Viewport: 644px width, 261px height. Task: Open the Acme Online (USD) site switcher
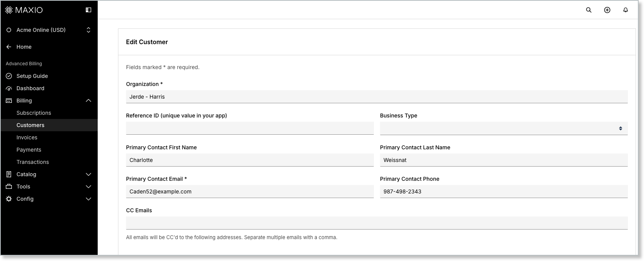click(49, 30)
